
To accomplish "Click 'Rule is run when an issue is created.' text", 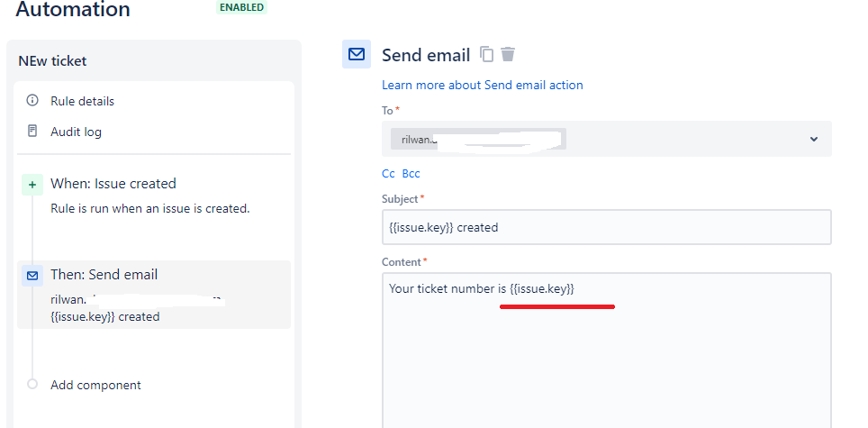I will pos(150,209).
